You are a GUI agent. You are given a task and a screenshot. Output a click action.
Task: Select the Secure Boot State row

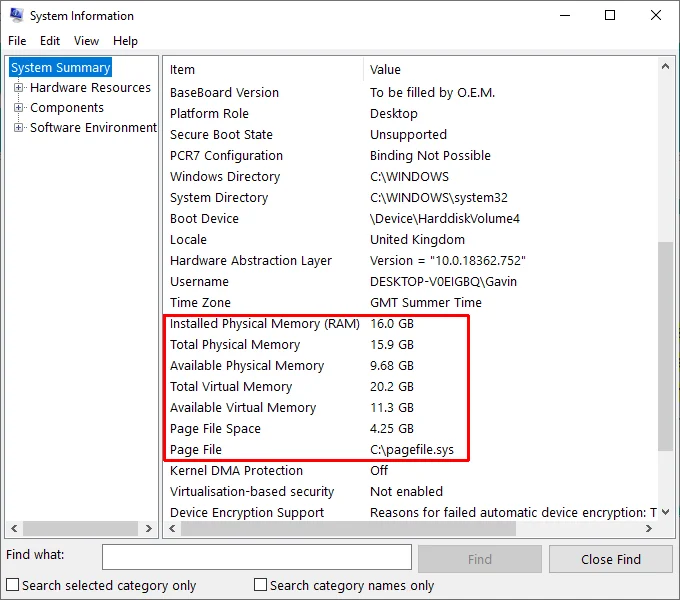pyautogui.click(x=410, y=134)
